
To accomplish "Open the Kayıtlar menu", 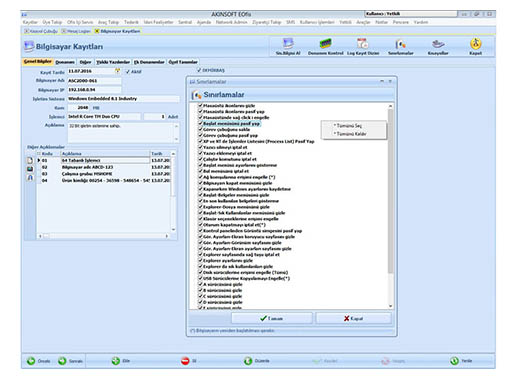I will [x=30, y=22].
